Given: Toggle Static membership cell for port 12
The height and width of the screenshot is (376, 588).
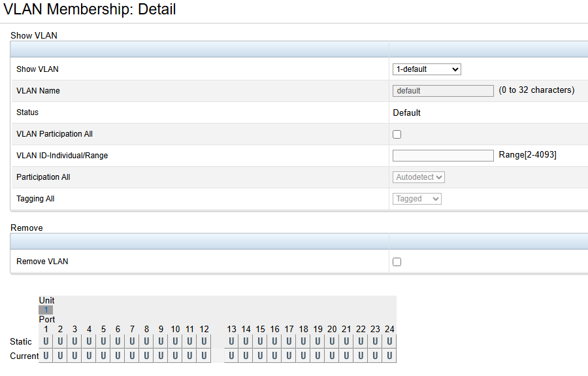Looking at the screenshot, I should pyautogui.click(x=204, y=341).
